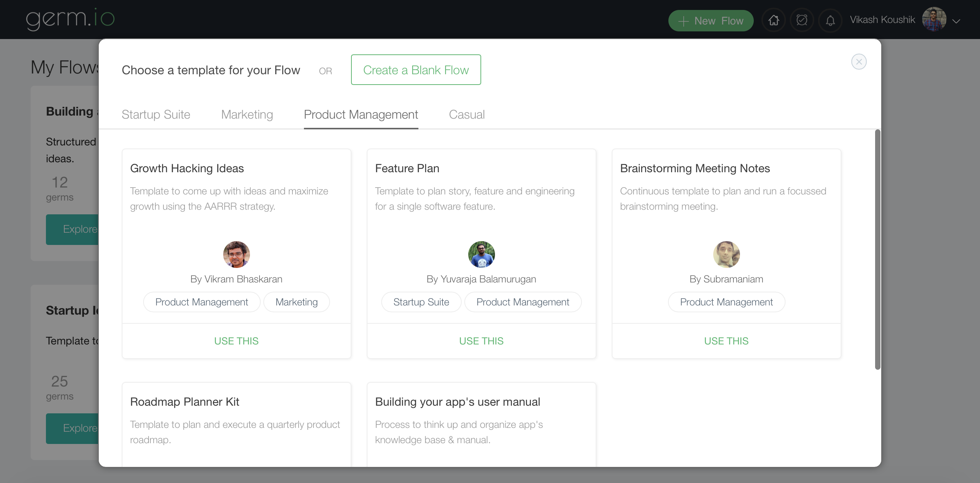Click Subramaniam's avatar
The width and height of the screenshot is (980, 483).
(x=726, y=254)
